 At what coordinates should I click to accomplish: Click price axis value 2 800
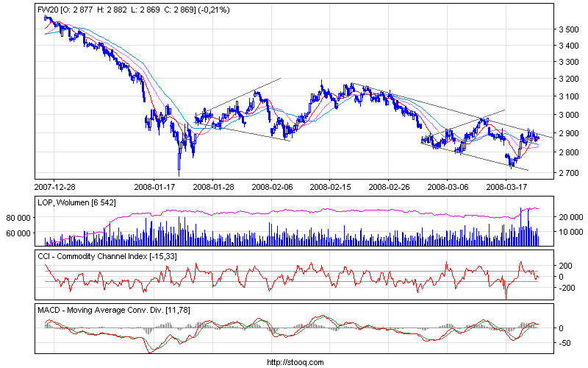568,152
